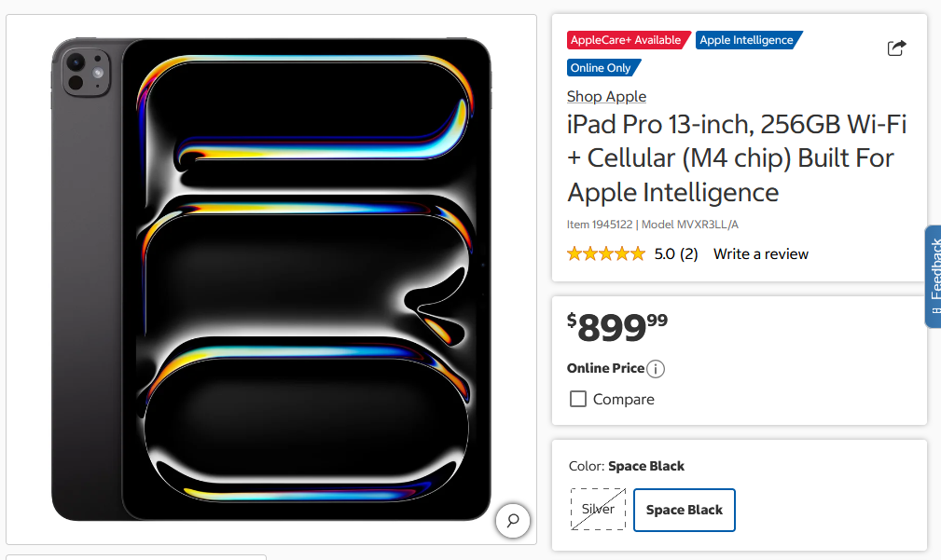Click the Online Price info icon
The height and width of the screenshot is (560, 941).
(656, 369)
